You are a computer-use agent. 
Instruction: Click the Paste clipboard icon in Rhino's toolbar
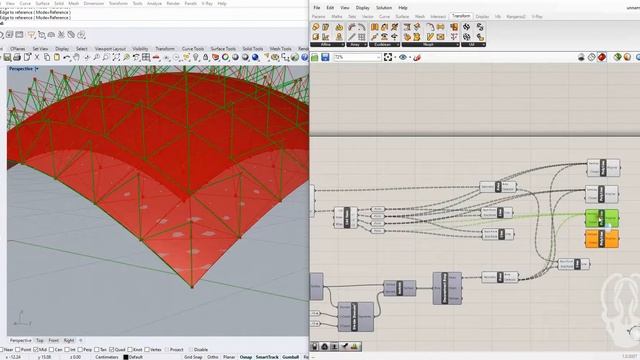point(57,58)
